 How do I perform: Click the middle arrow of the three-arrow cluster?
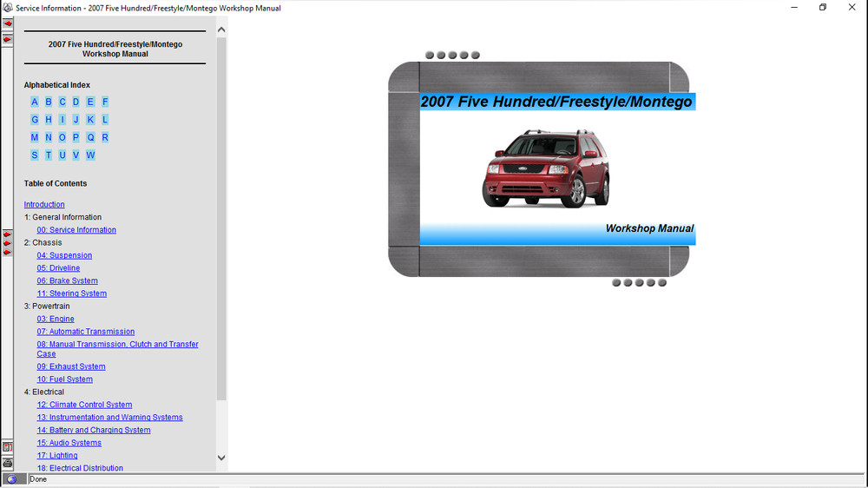coord(8,243)
